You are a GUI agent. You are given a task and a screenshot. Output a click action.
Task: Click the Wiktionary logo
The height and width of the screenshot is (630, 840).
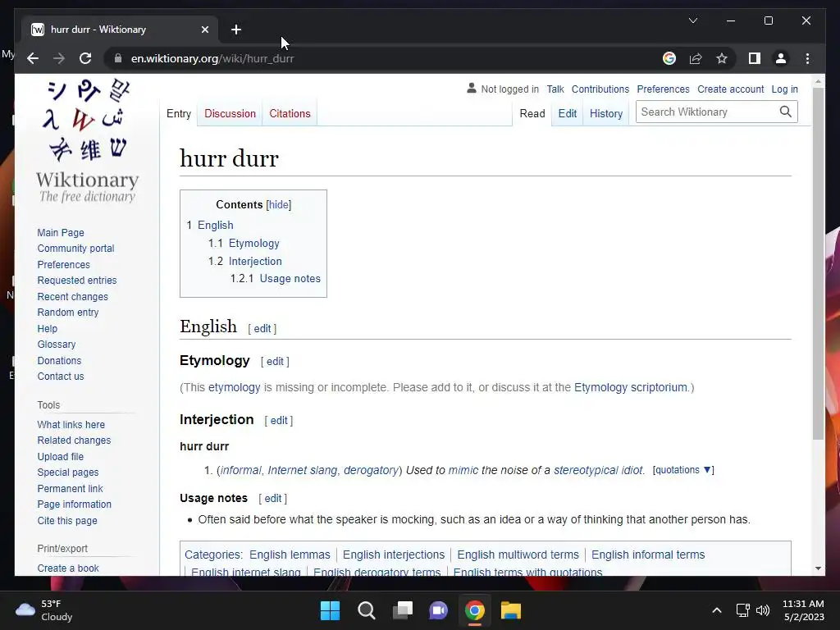pos(87,141)
